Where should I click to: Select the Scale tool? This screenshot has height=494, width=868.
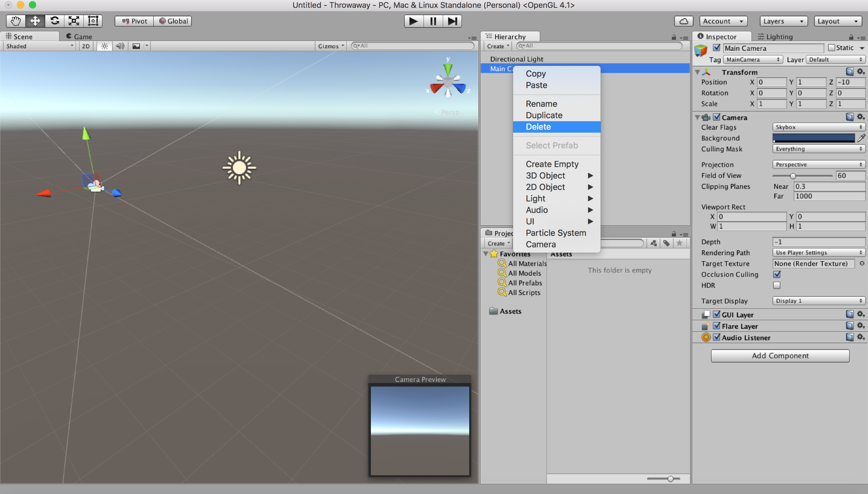tap(74, 21)
